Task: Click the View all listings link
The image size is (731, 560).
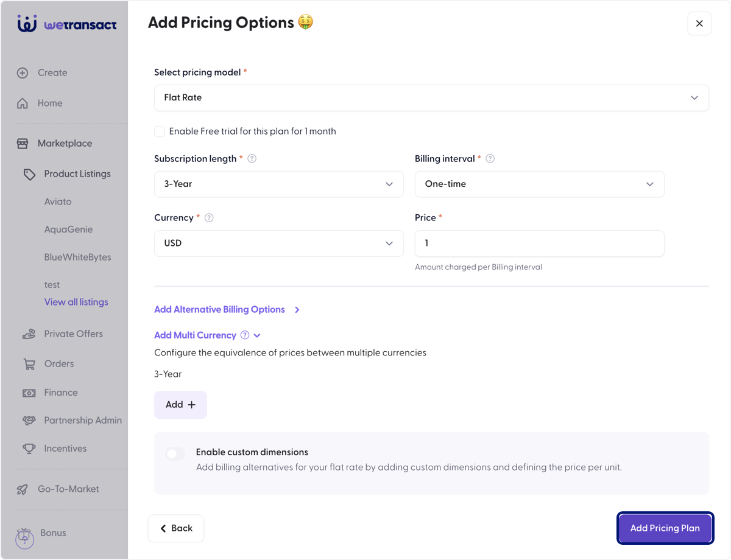Action: [x=76, y=303]
